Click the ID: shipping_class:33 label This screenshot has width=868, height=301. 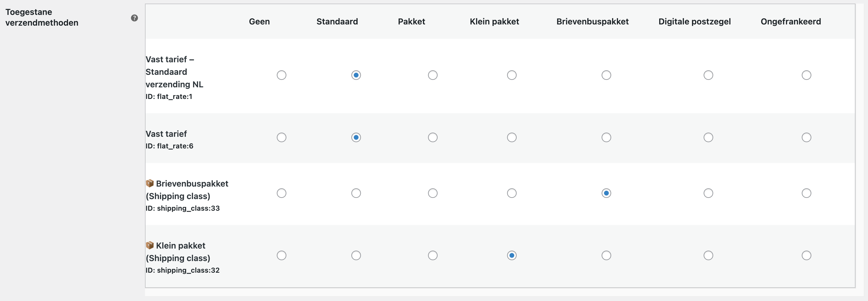click(183, 208)
